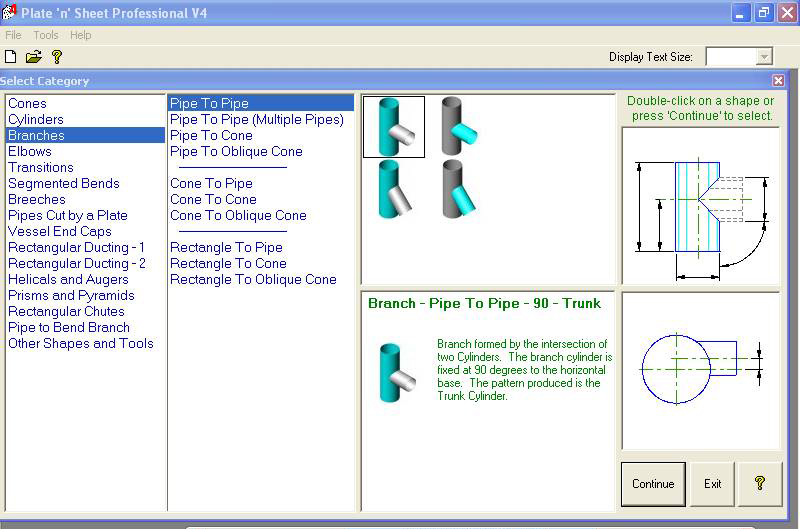Select Pipes Cut by a Plate category
The height and width of the screenshot is (529, 800).
coord(85,215)
